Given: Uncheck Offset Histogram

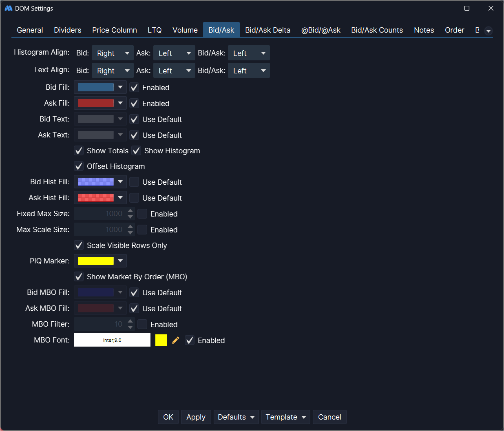Looking at the screenshot, I should coord(79,166).
